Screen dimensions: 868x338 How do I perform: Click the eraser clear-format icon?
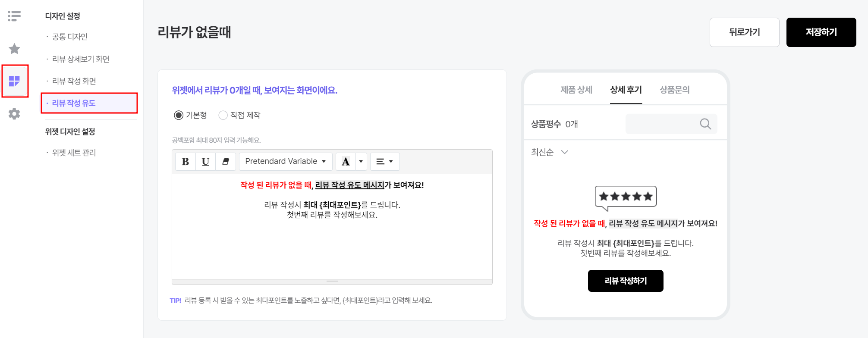tap(226, 161)
